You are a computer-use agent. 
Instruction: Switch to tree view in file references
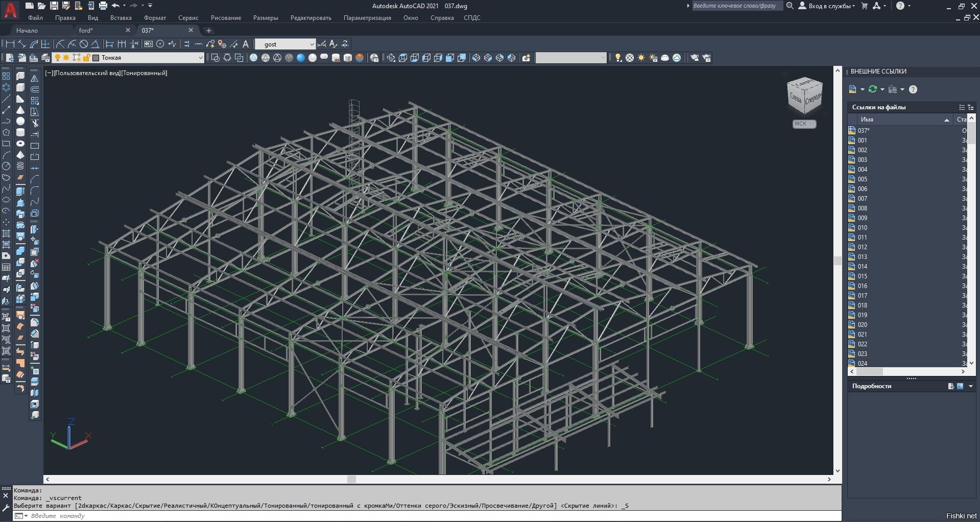(971, 107)
